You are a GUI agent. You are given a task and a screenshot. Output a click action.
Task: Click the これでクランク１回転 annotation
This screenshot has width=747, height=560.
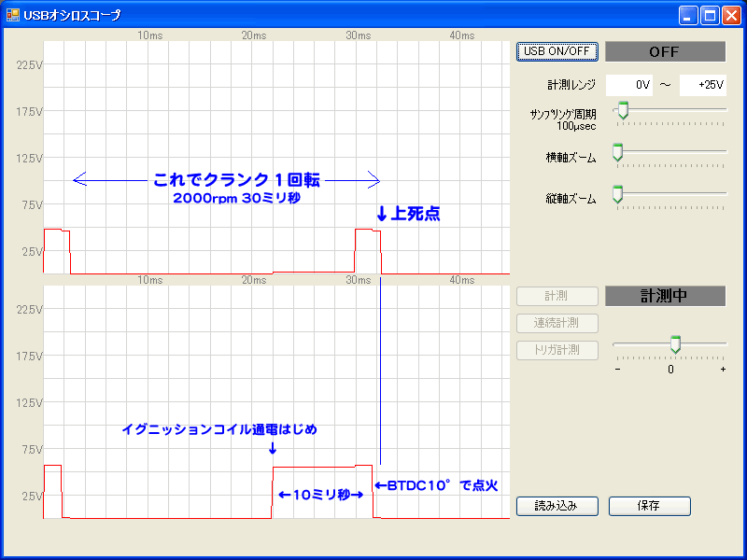[237, 180]
